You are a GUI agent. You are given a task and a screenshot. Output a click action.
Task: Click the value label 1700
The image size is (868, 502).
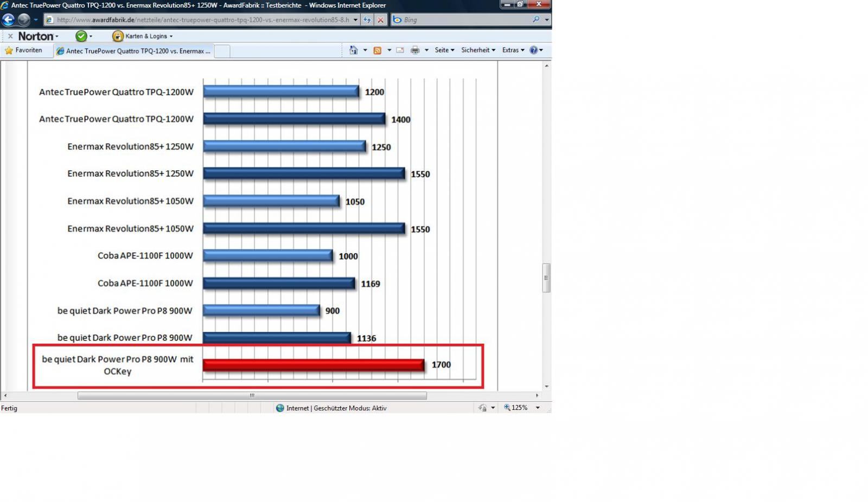(441, 365)
